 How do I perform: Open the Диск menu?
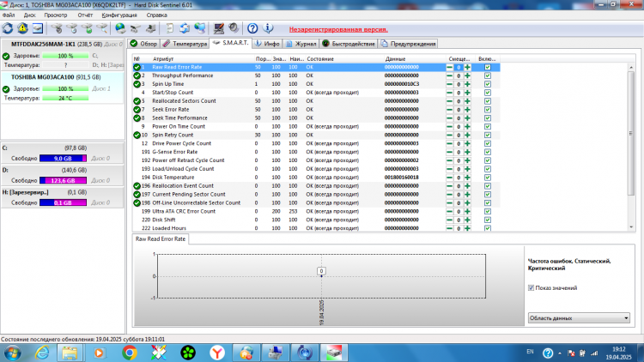click(x=29, y=15)
